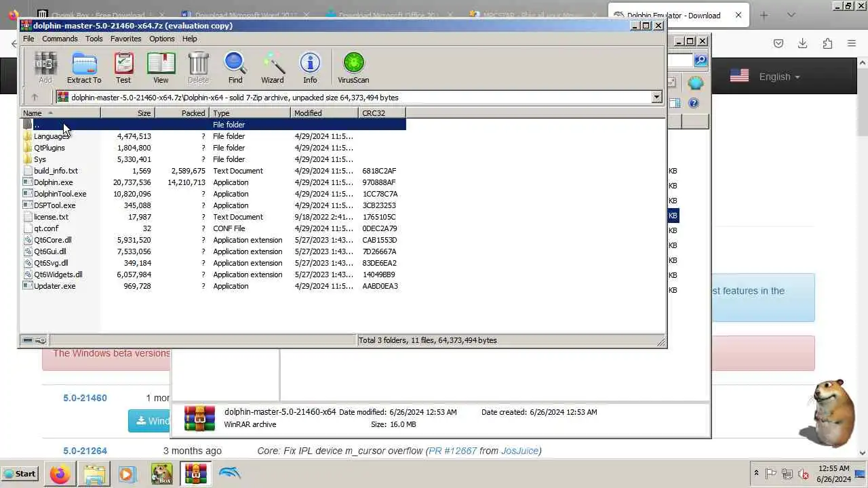Viewport: 868px width, 488px height.
Task: Click the Delete toolbar icon
Action: pos(198,68)
